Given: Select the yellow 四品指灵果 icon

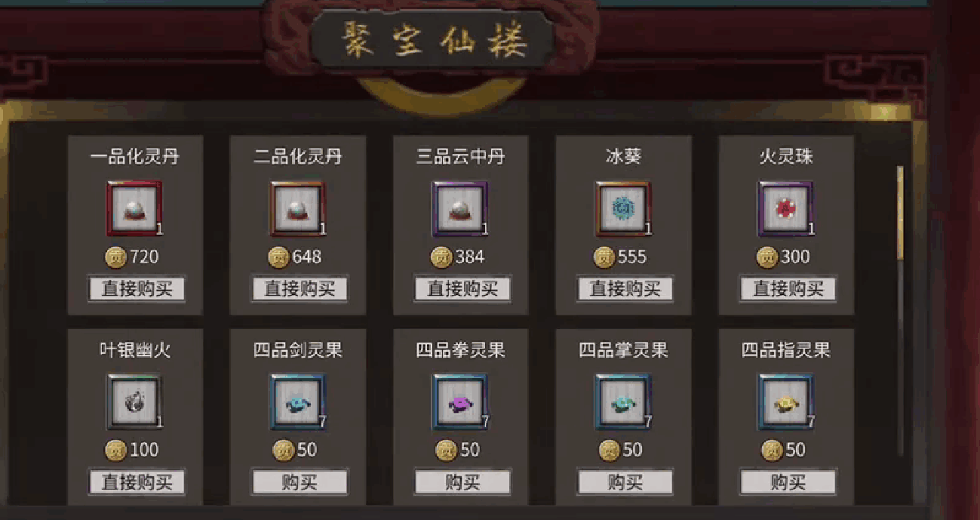Looking at the screenshot, I should tap(786, 402).
